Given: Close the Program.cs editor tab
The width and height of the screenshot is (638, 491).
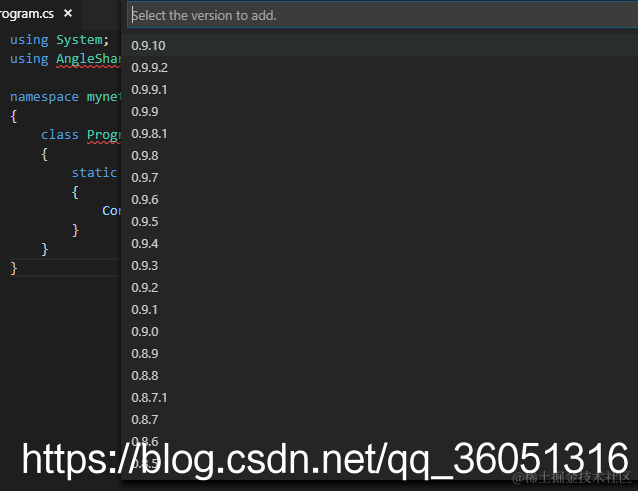Looking at the screenshot, I should [68, 13].
